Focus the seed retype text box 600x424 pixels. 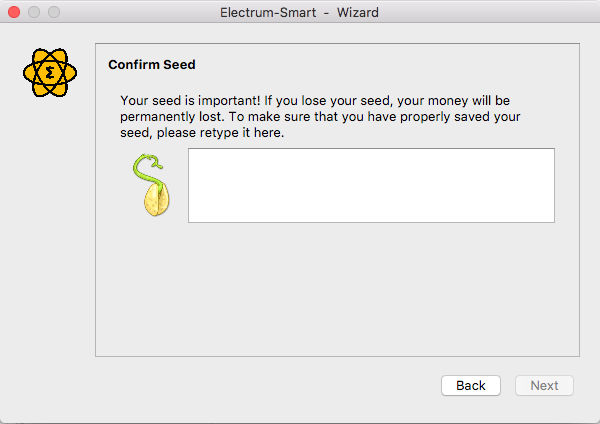[371, 185]
